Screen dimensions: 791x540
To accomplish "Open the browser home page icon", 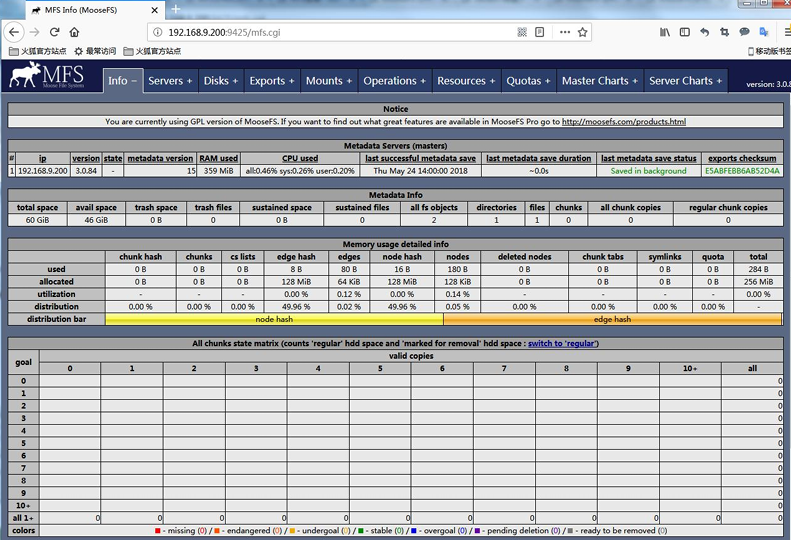I will pyautogui.click(x=74, y=32).
